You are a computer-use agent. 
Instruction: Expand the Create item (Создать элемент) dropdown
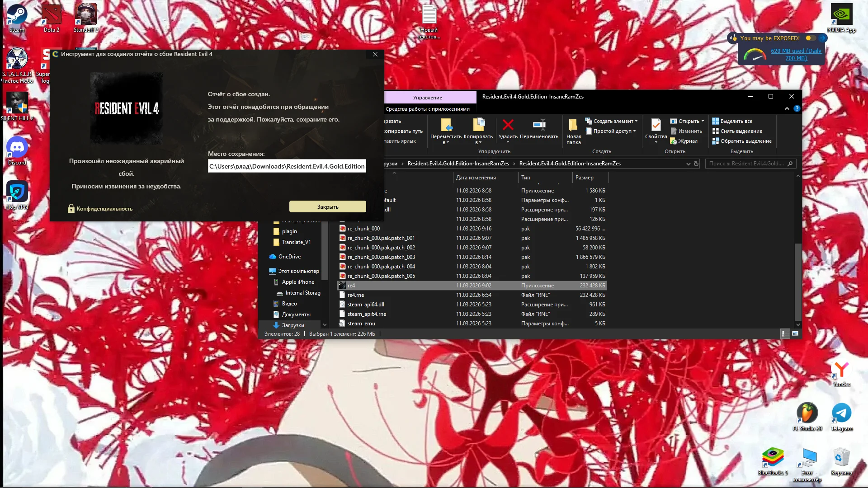636,121
